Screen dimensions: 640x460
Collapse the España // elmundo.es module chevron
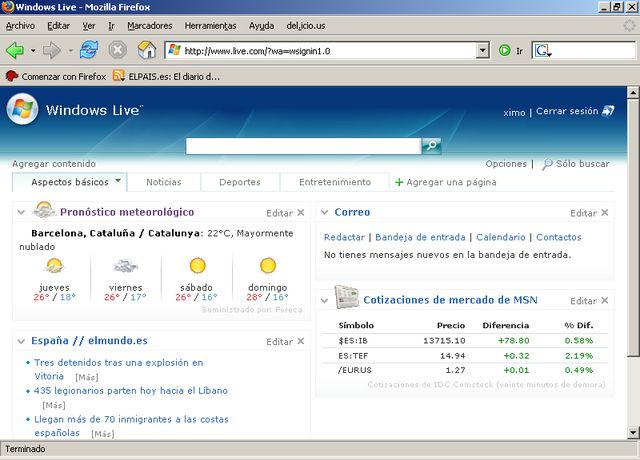(x=21, y=341)
